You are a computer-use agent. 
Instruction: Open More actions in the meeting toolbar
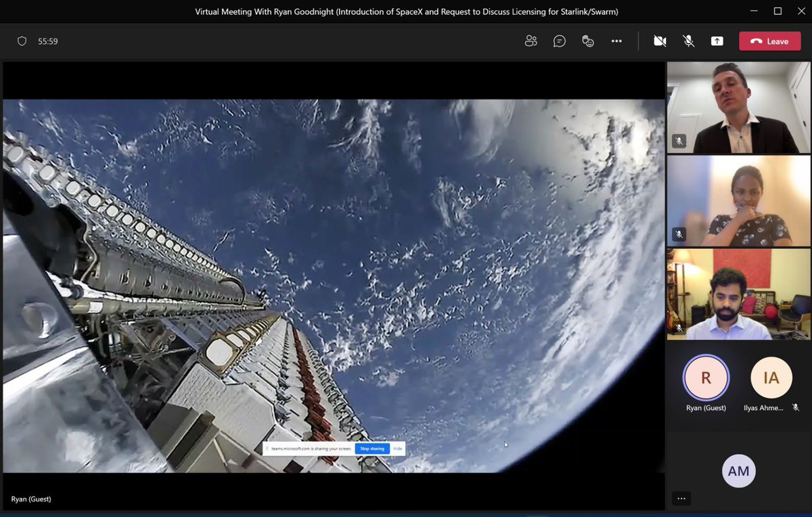point(616,41)
